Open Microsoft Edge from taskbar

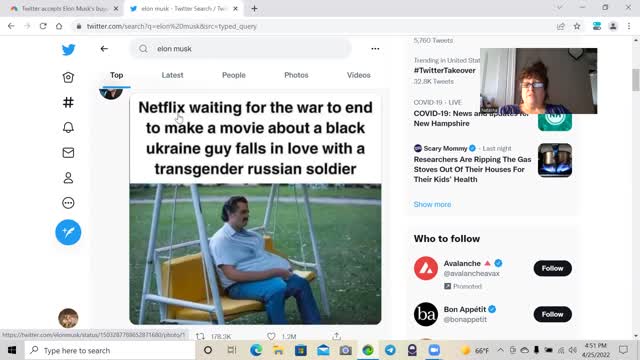tap(256, 350)
